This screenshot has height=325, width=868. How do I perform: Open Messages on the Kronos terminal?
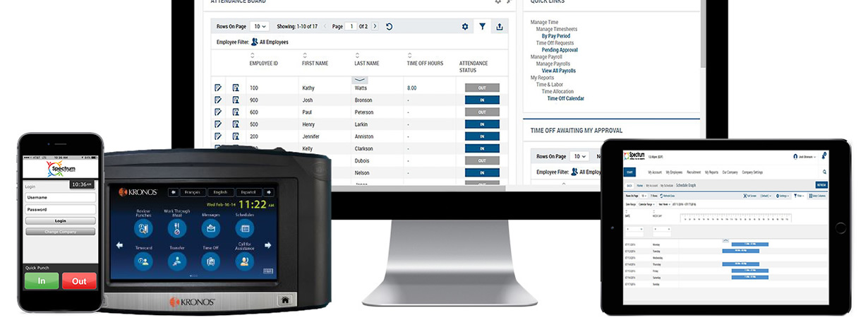[210, 228]
